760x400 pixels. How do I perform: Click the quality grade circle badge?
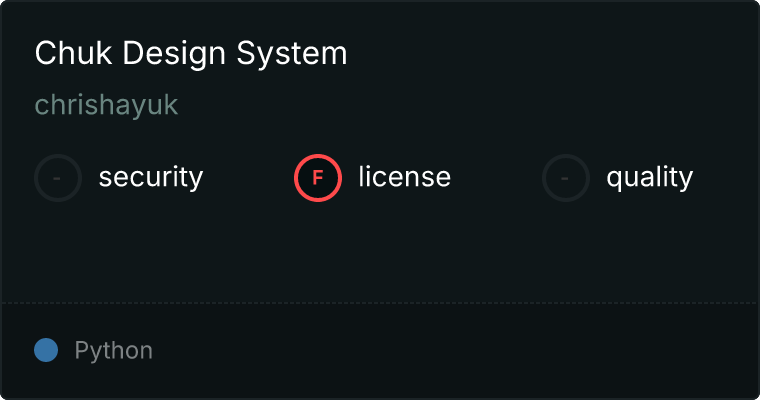(x=566, y=178)
